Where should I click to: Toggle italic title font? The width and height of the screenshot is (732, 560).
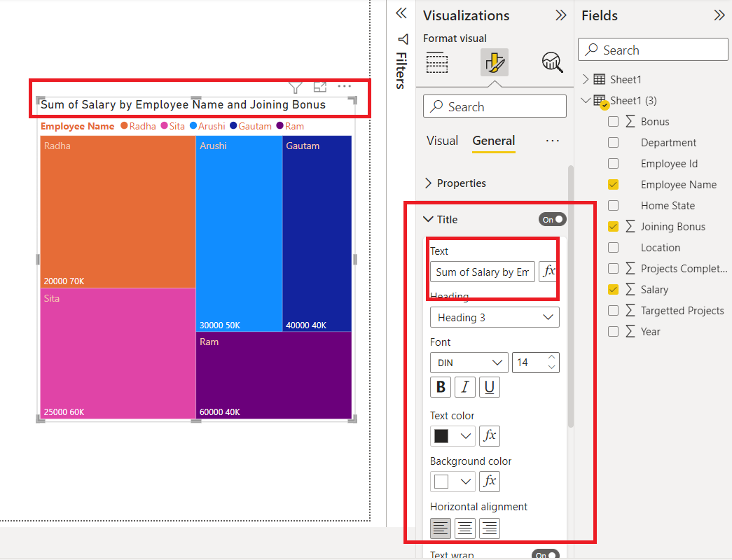pyautogui.click(x=465, y=387)
